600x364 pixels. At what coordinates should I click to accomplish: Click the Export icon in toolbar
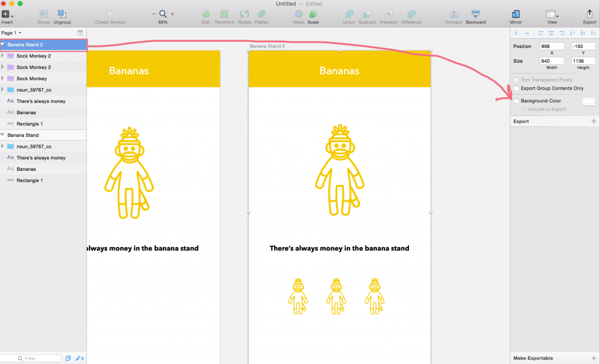pyautogui.click(x=589, y=13)
